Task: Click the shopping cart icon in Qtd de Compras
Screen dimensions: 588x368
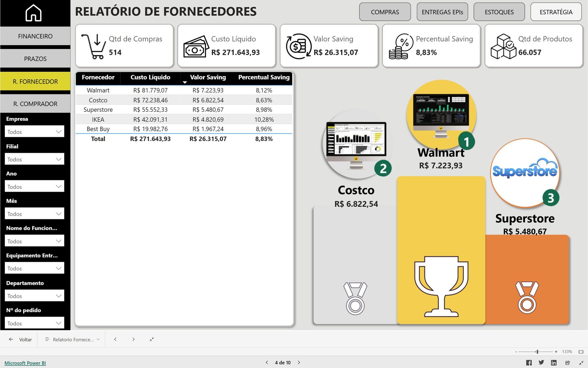Action: 94,46
